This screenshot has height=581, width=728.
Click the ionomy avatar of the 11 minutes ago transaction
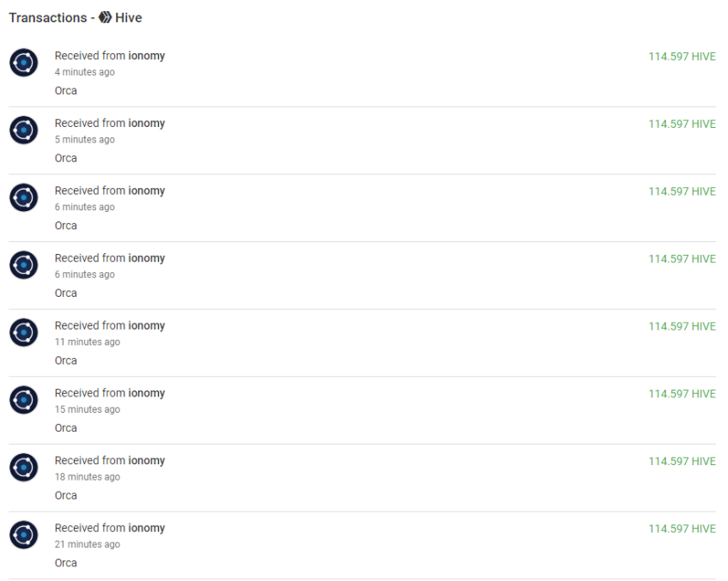24,332
